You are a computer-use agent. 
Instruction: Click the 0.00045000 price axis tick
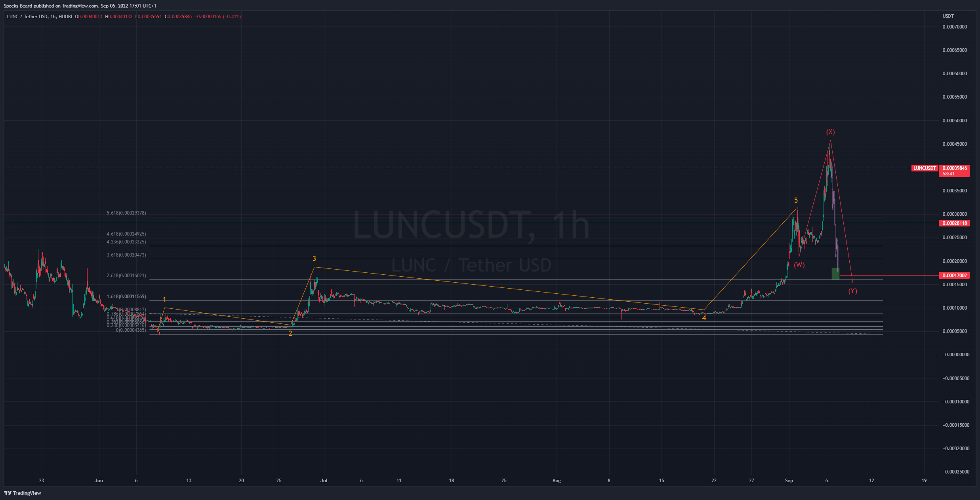955,144
